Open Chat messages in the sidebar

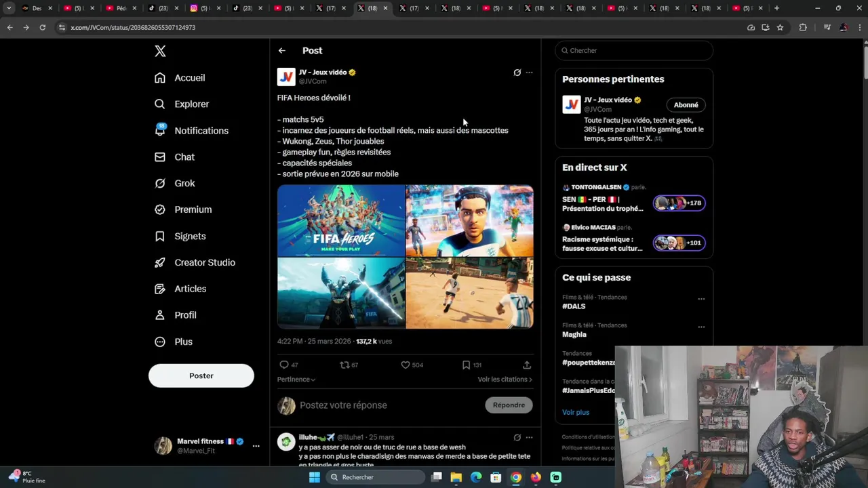(175, 157)
